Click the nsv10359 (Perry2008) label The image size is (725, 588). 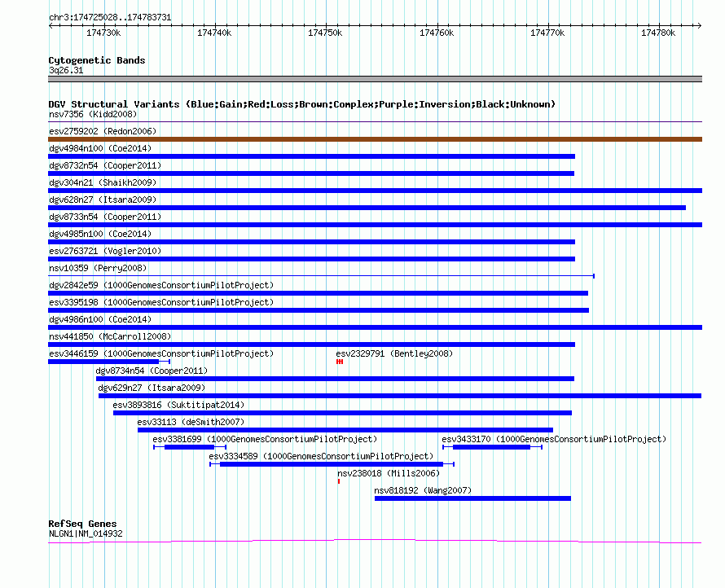[x=98, y=268]
